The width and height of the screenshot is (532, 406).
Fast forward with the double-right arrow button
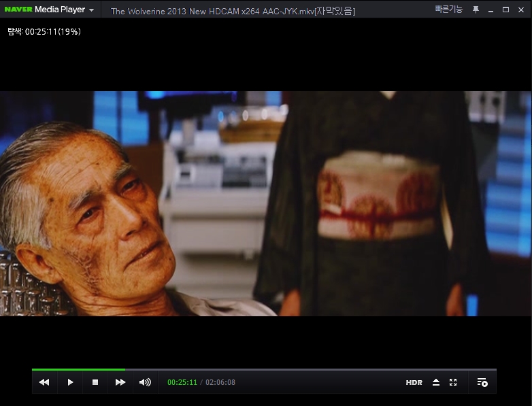pyautogui.click(x=120, y=382)
